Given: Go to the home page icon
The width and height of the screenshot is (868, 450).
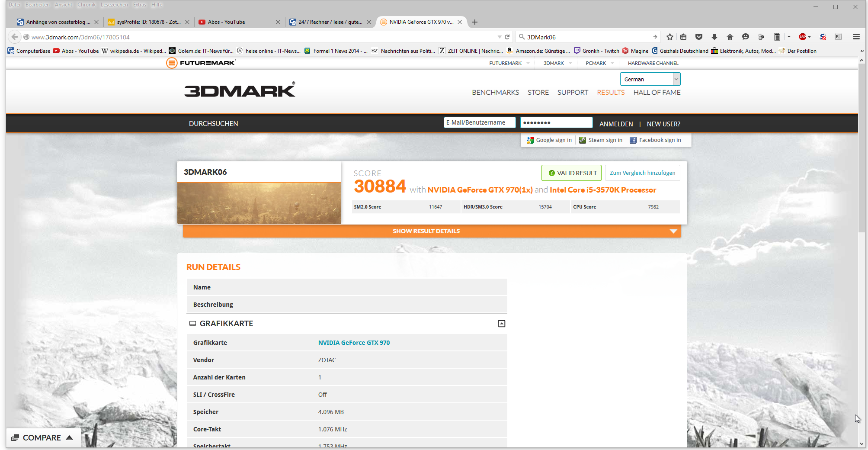Looking at the screenshot, I should [730, 37].
